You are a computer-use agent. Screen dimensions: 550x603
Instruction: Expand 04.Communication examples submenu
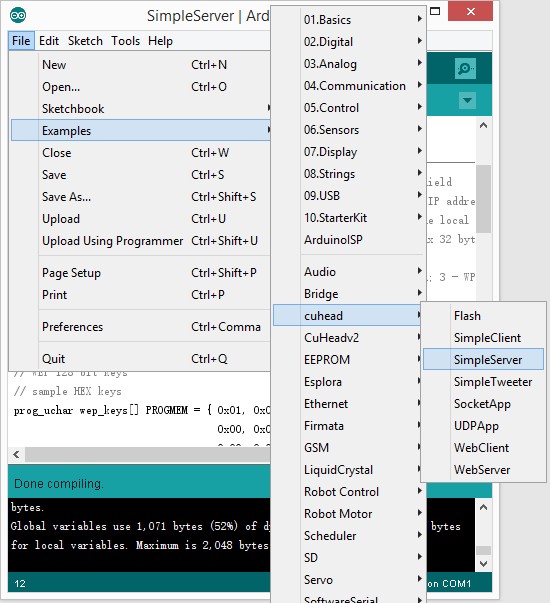pyautogui.click(x=348, y=85)
